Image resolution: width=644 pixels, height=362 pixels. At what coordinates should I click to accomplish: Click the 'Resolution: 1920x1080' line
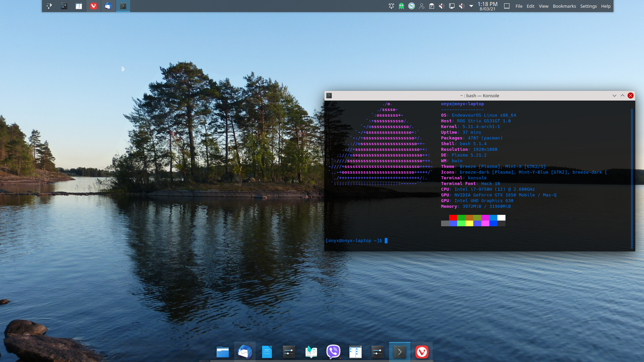pos(469,149)
